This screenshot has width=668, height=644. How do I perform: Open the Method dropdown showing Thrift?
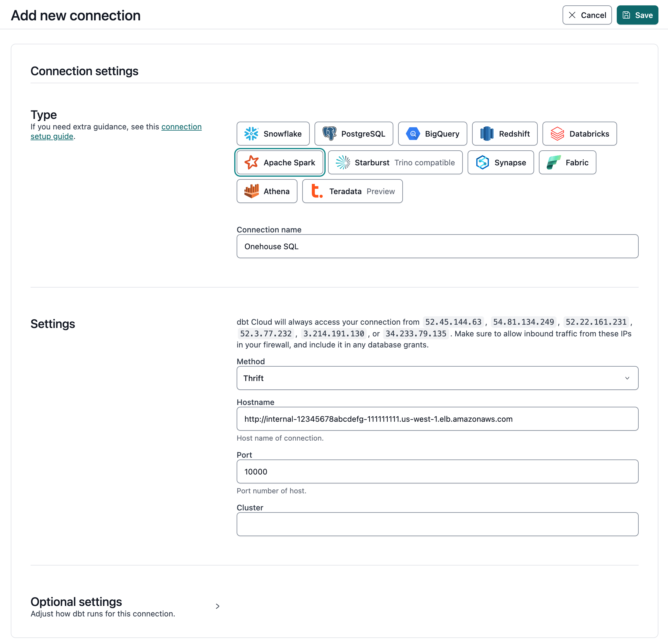pyautogui.click(x=437, y=378)
